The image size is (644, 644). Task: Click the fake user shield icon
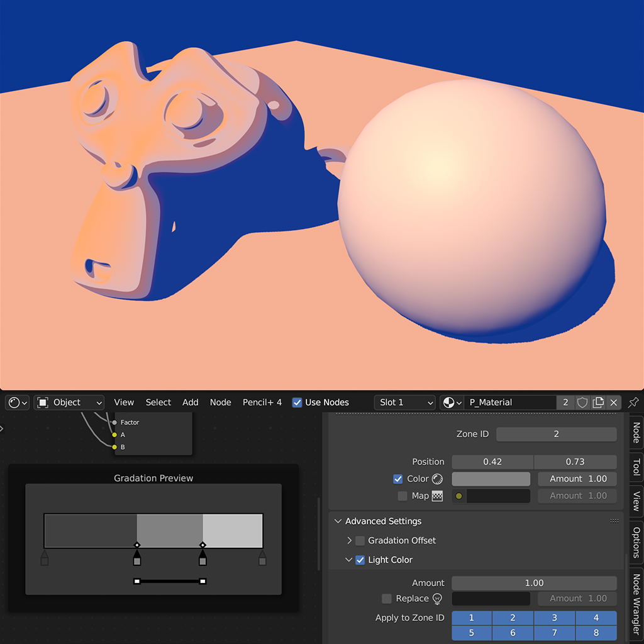582,402
